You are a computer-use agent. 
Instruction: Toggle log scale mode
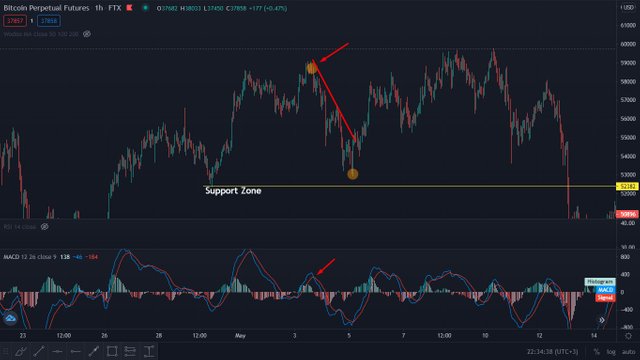[x=611, y=351]
